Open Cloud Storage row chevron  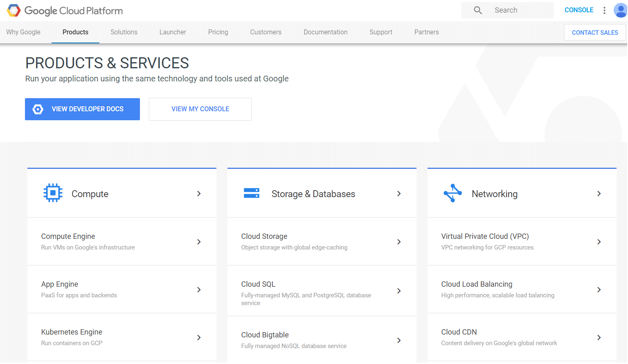click(x=399, y=242)
